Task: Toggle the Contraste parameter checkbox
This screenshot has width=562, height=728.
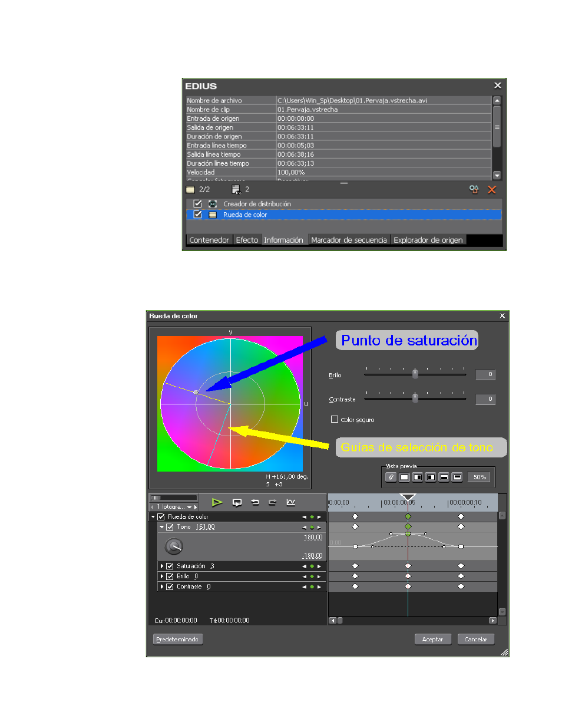Action: point(170,587)
